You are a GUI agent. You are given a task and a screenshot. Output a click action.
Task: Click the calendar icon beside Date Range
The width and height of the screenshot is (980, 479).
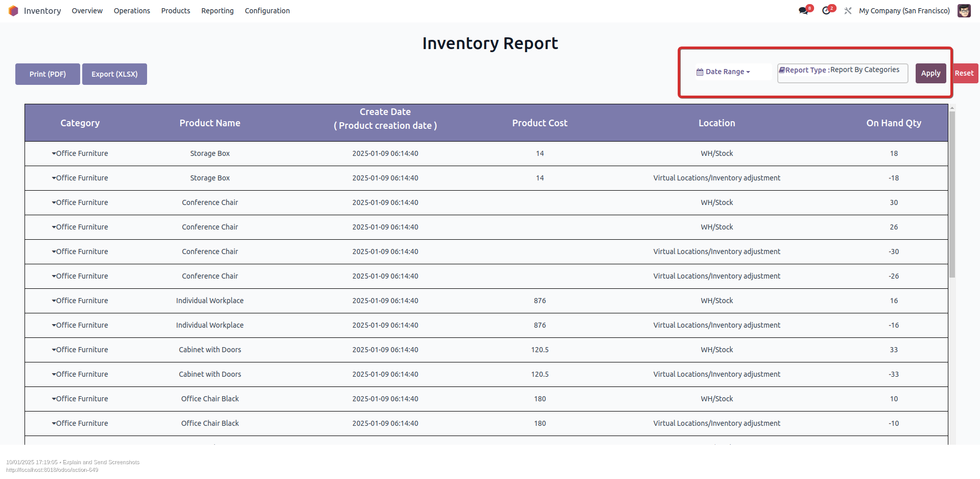(x=700, y=72)
